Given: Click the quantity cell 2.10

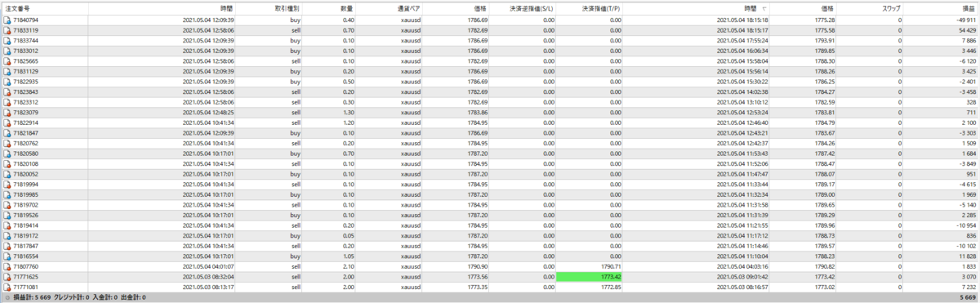Looking at the screenshot, I should point(348,267).
